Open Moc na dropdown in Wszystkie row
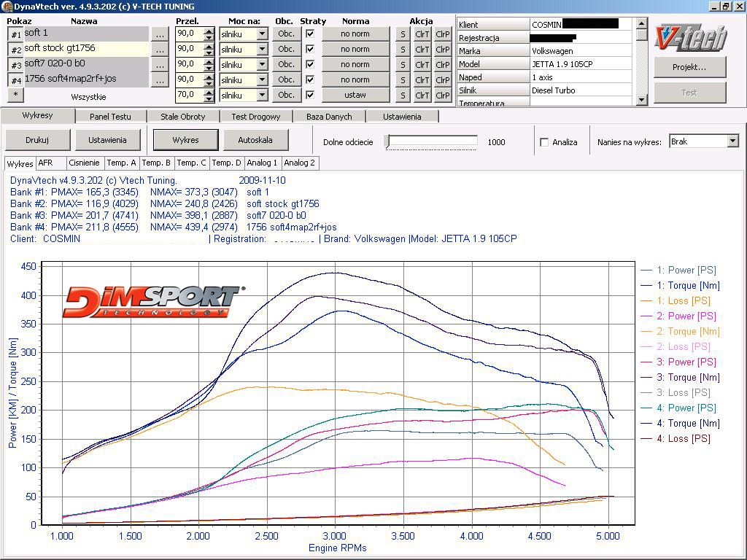Screen dimensions: 747x560 (262, 96)
